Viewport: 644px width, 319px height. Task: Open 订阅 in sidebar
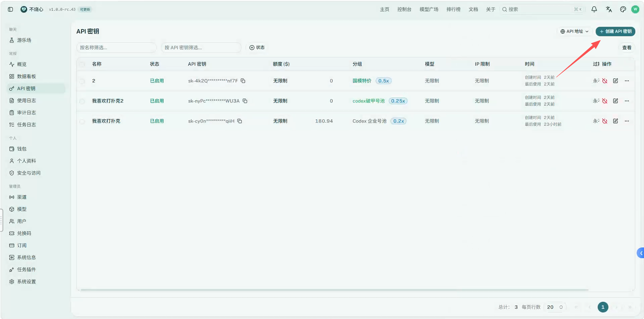pos(36,245)
